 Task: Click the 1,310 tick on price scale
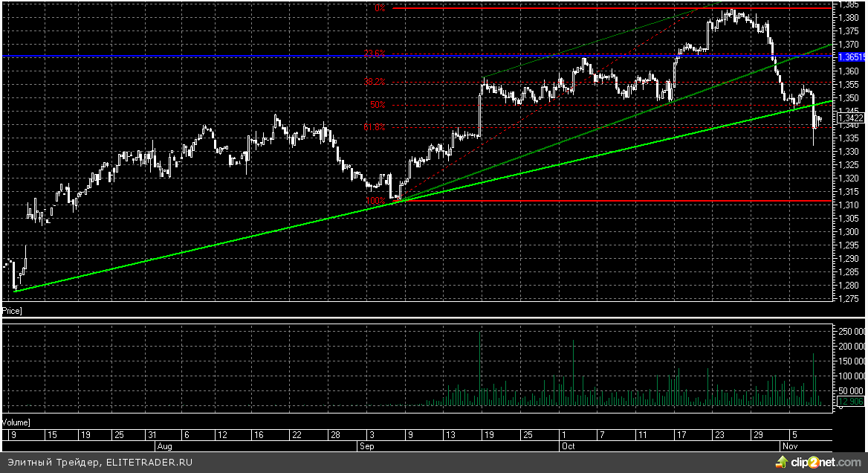tap(850, 205)
